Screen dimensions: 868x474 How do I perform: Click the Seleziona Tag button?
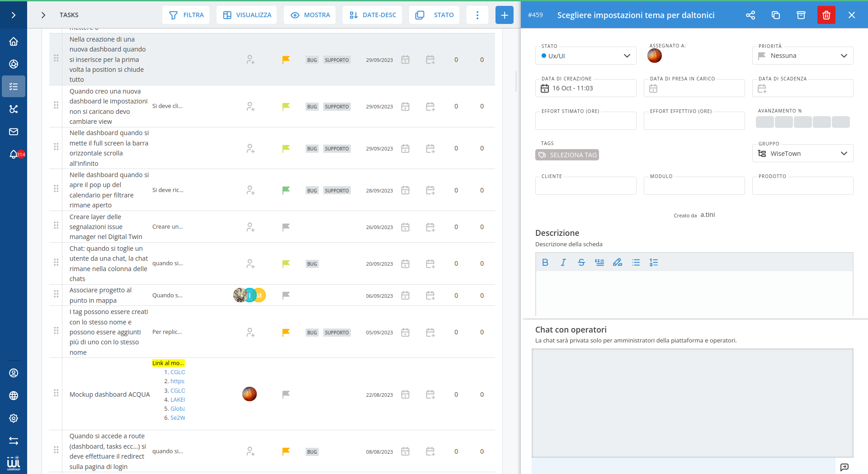tap(567, 155)
